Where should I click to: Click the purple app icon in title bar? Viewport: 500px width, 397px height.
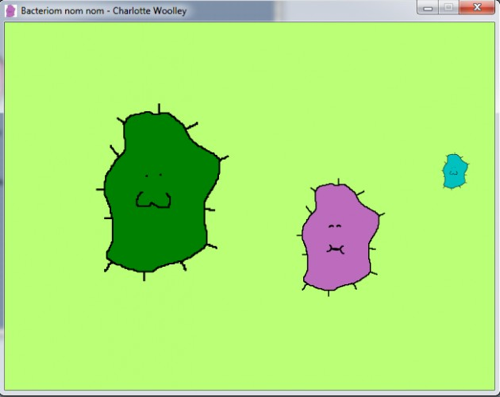pyautogui.click(x=11, y=11)
